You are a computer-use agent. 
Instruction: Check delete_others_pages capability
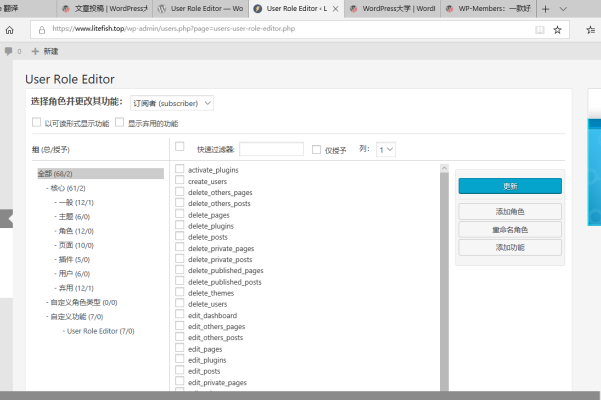coord(179,191)
